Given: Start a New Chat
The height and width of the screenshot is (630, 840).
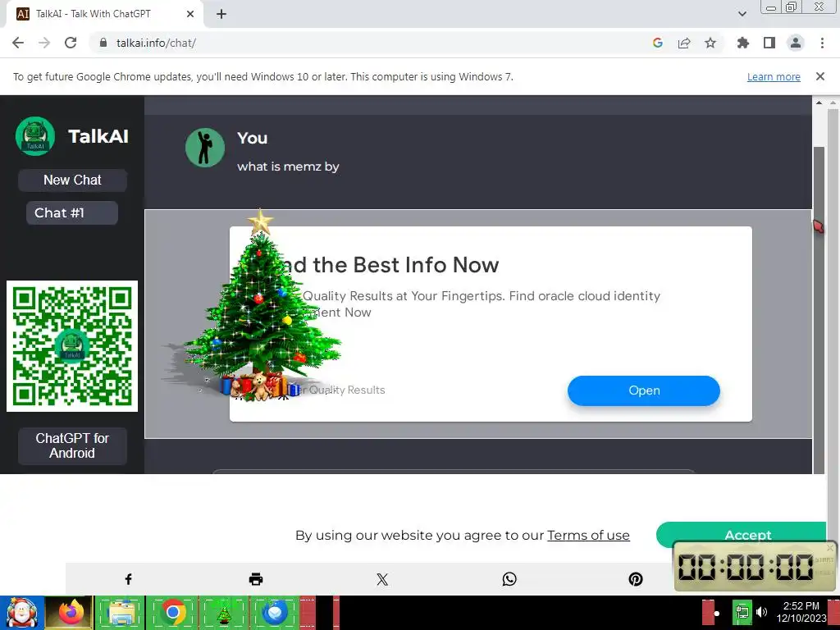Looking at the screenshot, I should pyautogui.click(x=72, y=180).
